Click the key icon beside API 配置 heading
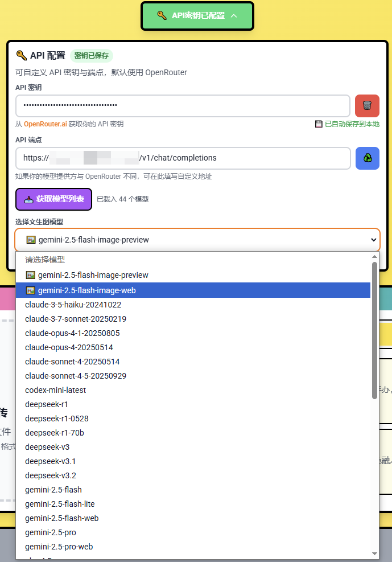392x562 pixels. tap(21, 55)
